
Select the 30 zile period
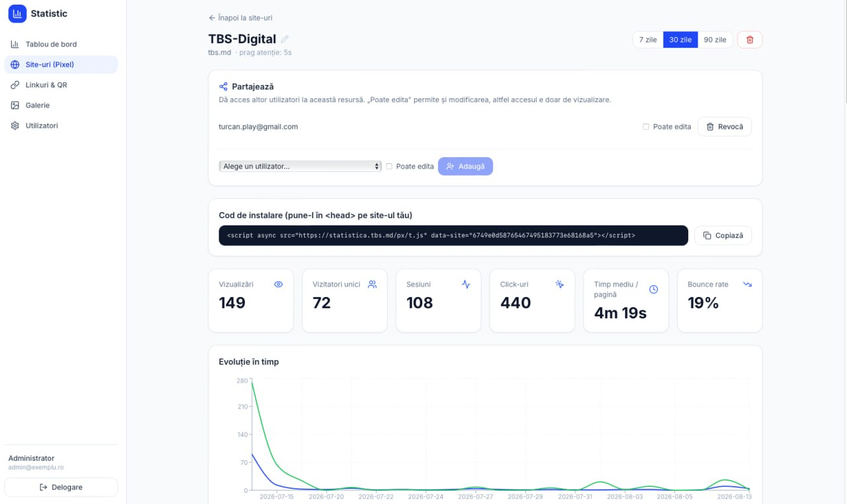(x=680, y=40)
